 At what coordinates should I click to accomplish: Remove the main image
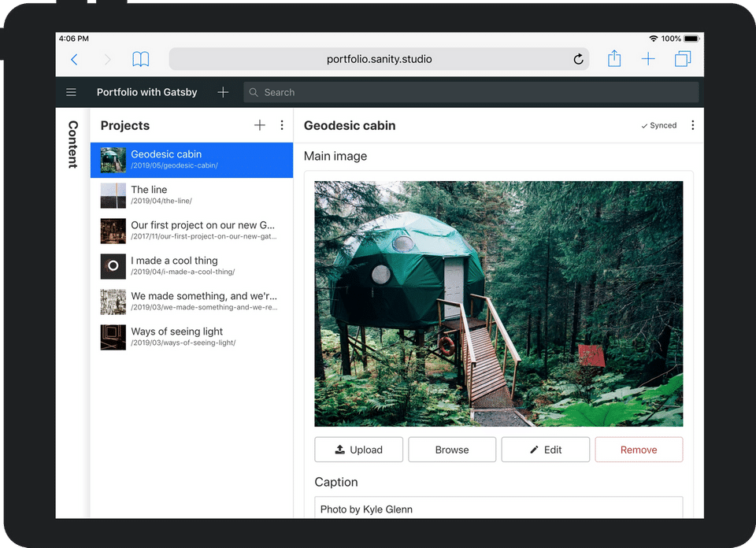pyautogui.click(x=639, y=450)
